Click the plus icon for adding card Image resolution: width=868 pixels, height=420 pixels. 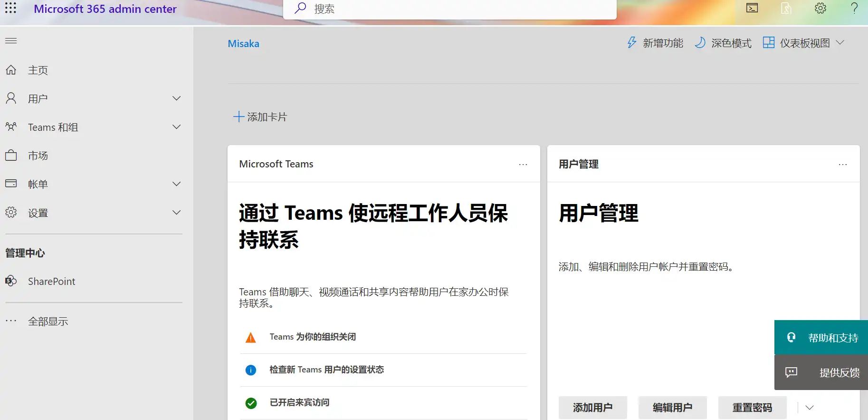(238, 117)
